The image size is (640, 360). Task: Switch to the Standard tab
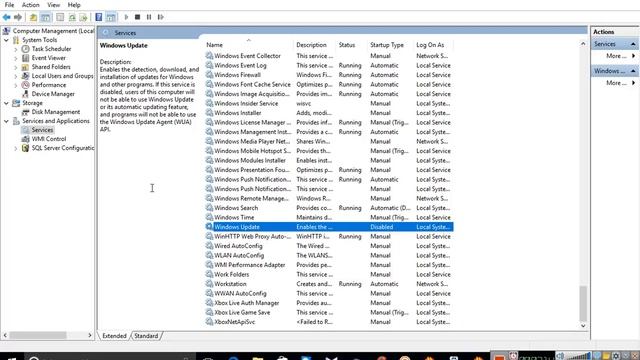click(x=146, y=336)
